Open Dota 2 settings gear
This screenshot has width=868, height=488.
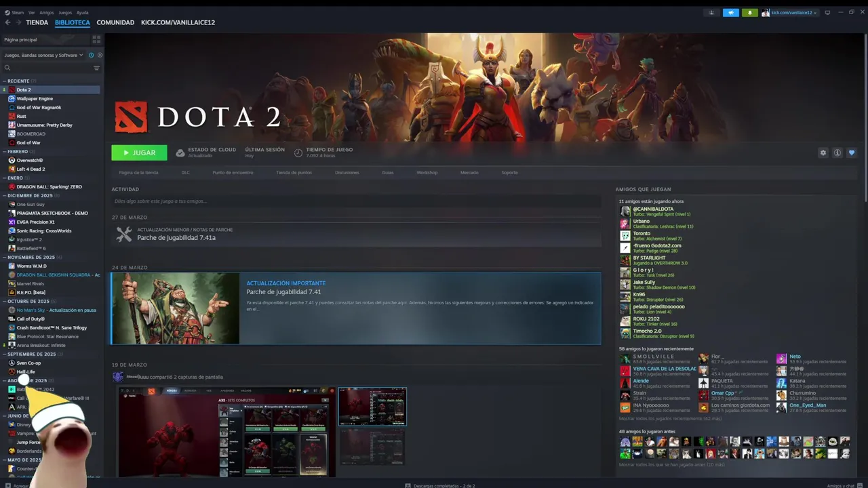pos(823,152)
